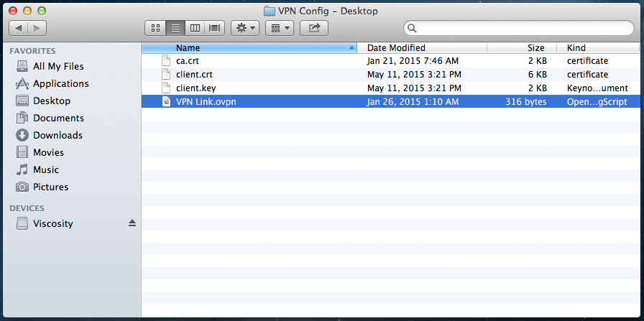This screenshot has width=644, height=321.
Task: Click the All My Files icon
Action: point(22,66)
